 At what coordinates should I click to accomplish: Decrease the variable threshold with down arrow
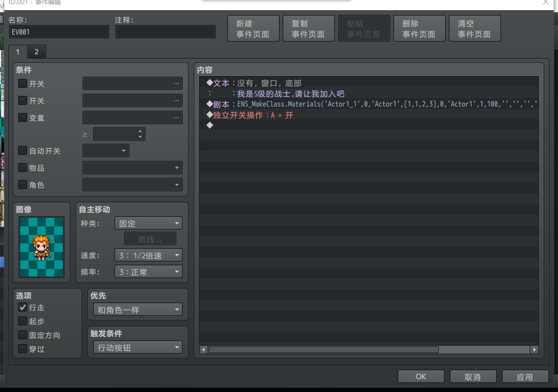pos(141,137)
